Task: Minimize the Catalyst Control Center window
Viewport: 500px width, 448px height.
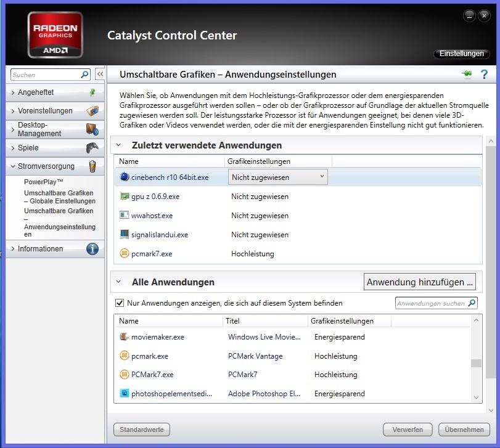Action: [469, 15]
